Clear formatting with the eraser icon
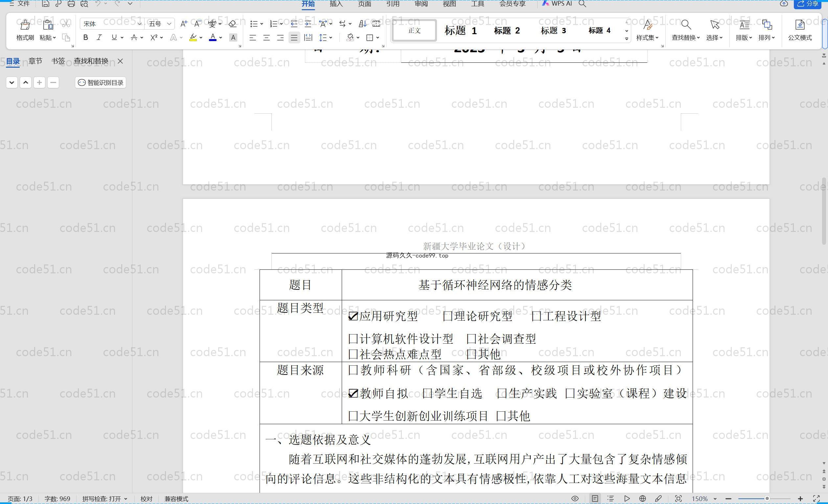The height and width of the screenshot is (504, 828). 232,24
